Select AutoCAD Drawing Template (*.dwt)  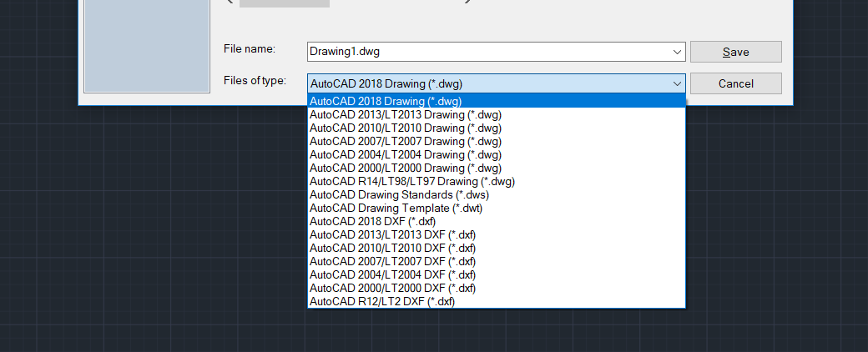497,208
